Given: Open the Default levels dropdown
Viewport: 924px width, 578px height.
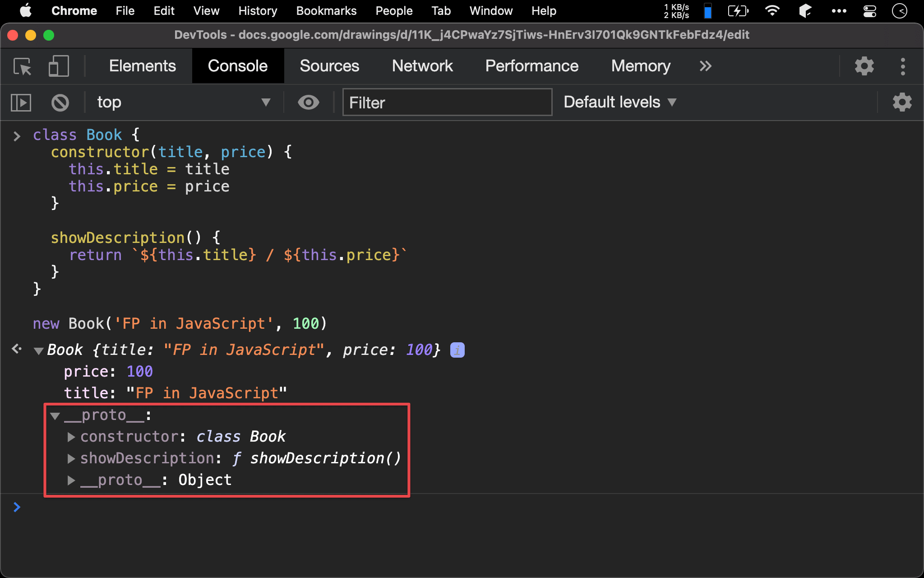Looking at the screenshot, I should pos(620,103).
